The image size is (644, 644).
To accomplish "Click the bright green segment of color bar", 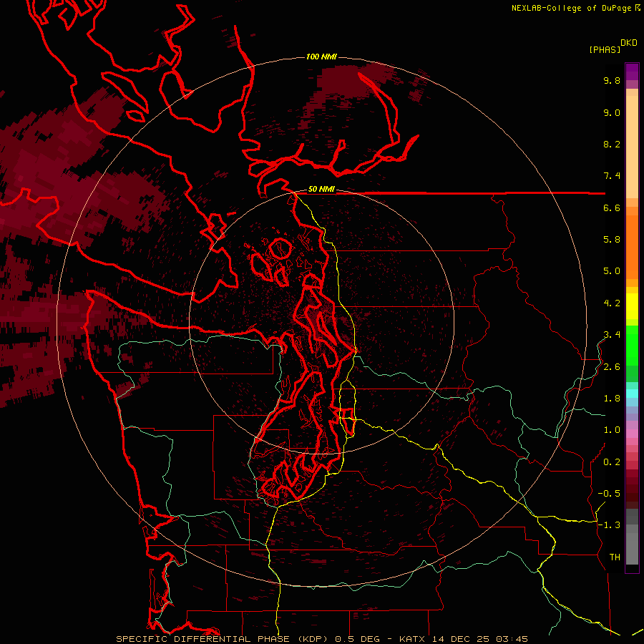I will tap(632, 346).
